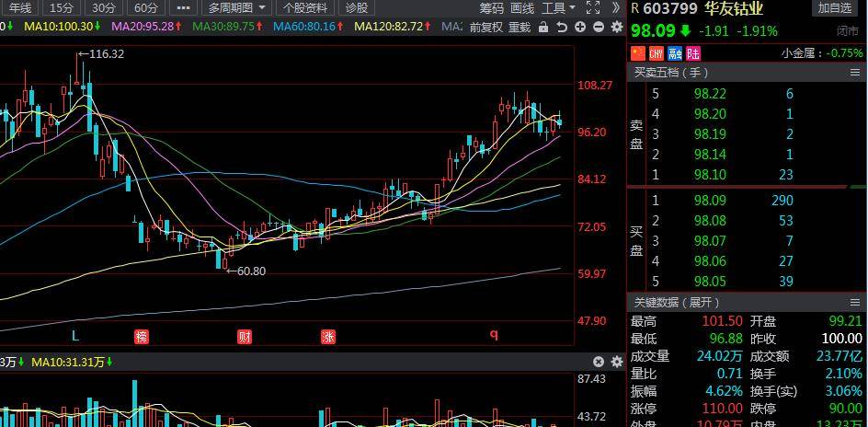The image size is (868, 427).
Task: Close the volume sub-chart with X icon
Action: tap(599, 362)
